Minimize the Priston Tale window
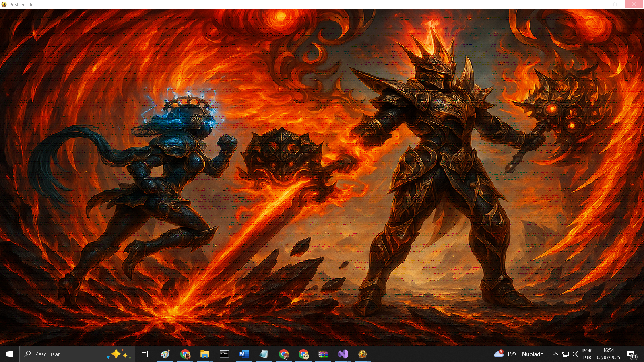 click(x=597, y=4)
